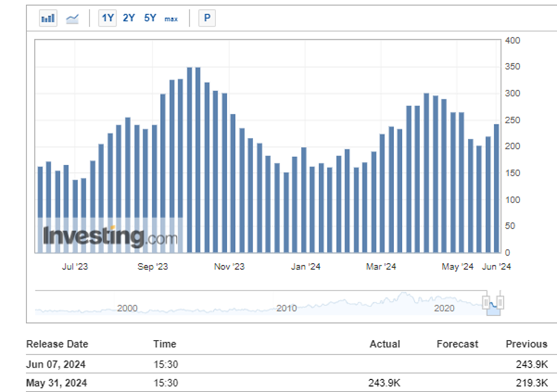Click the Actual column header

point(385,344)
